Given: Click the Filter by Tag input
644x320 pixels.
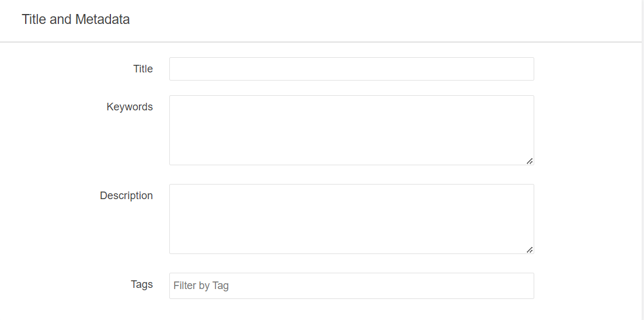Looking at the screenshot, I should [x=351, y=286].
